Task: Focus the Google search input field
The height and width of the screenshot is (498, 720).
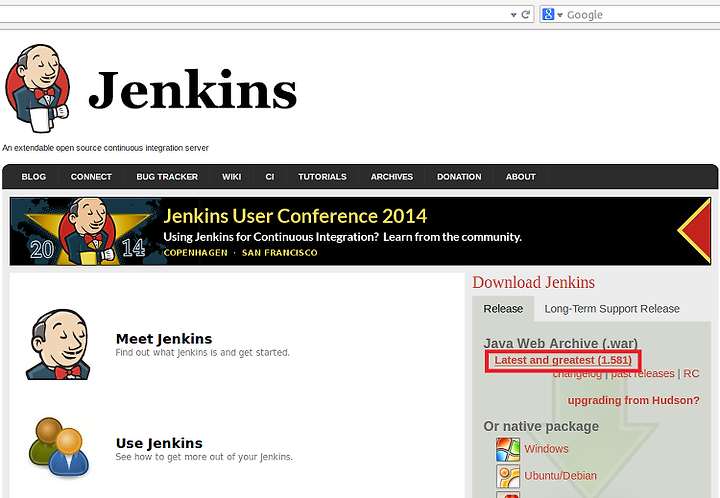Action: click(643, 15)
